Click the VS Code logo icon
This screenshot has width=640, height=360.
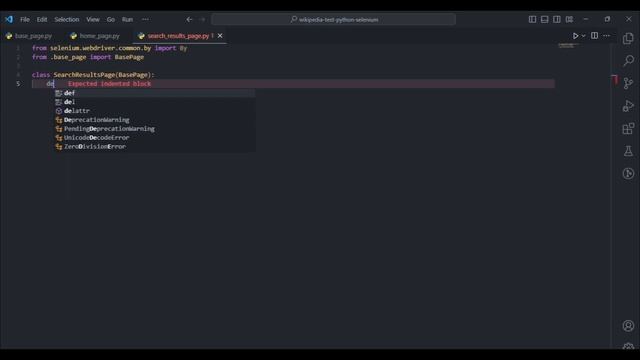9,19
